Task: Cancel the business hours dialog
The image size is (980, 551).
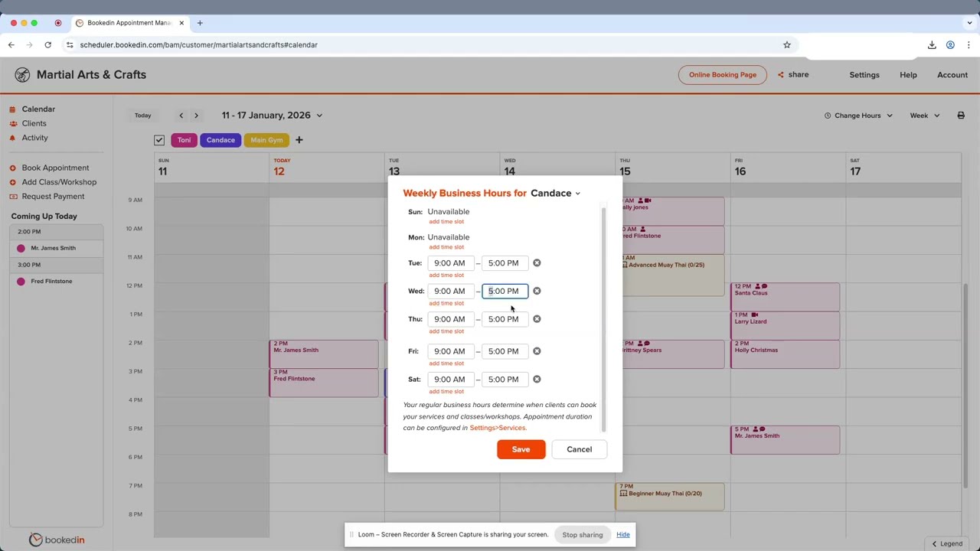Action: point(579,449)
